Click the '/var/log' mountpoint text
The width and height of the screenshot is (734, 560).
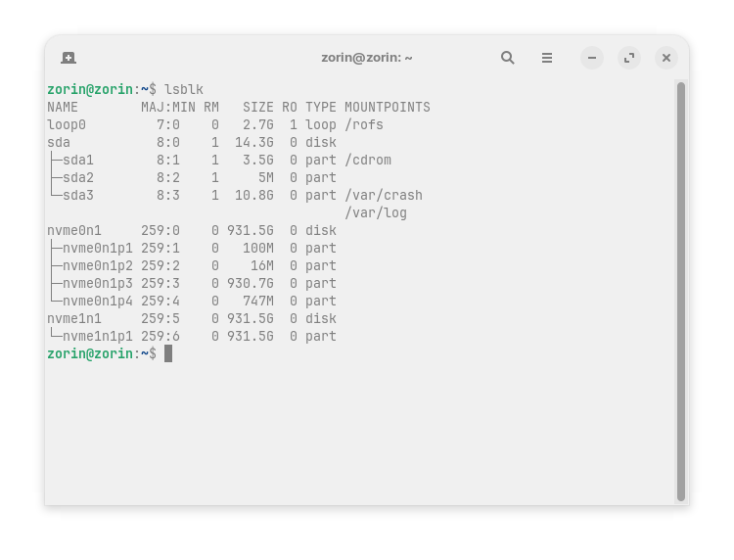376,212
